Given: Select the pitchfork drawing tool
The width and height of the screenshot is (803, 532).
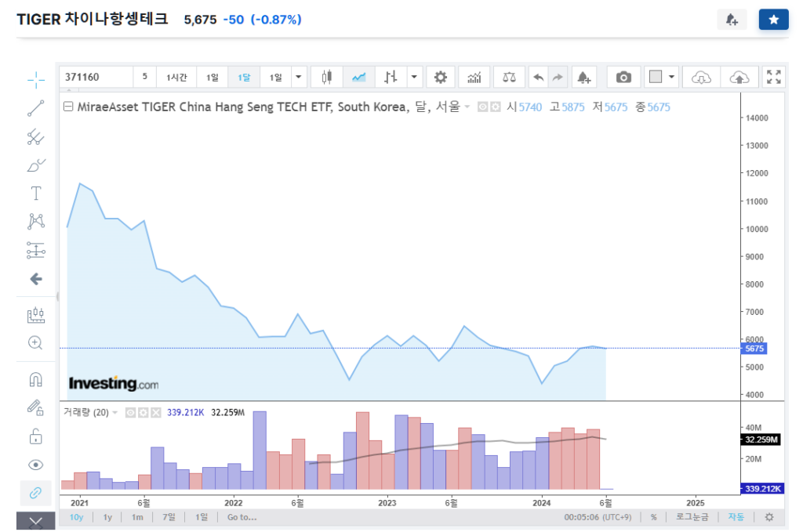Looking at the screenshot, I should pyautogui.click(x=36, y=136).
